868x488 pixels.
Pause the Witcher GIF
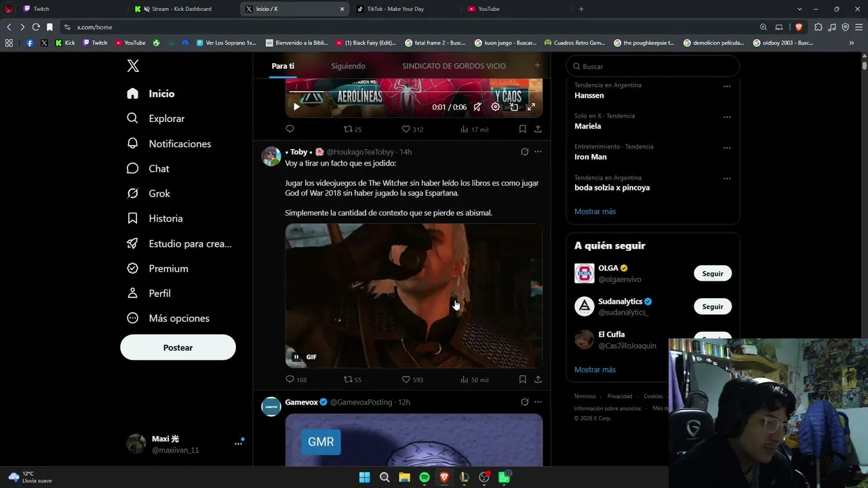296,357
